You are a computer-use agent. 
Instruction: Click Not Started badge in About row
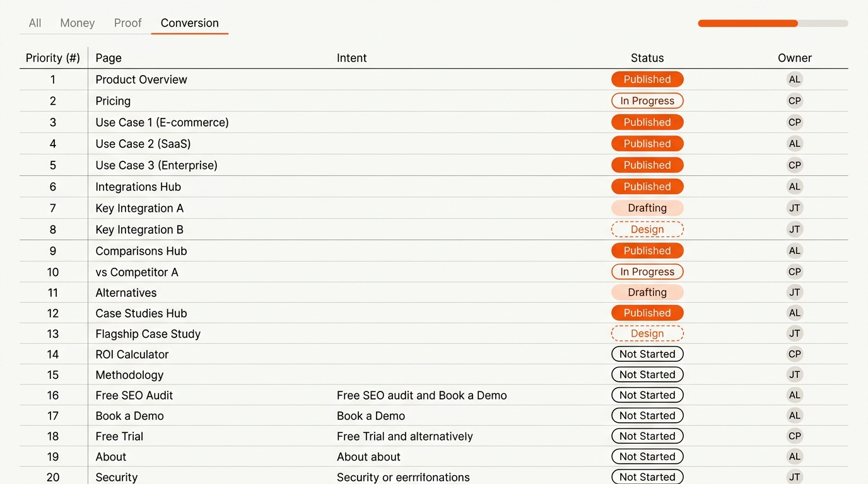647,456
